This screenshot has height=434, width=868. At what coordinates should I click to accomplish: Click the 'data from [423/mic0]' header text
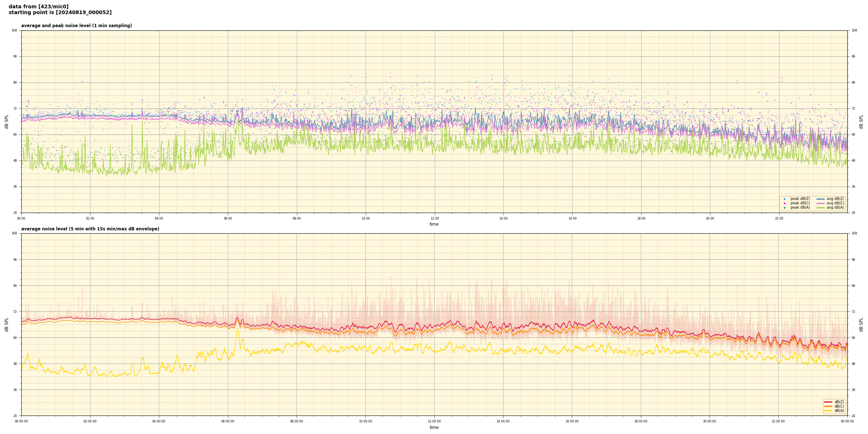tap(38, 7)
